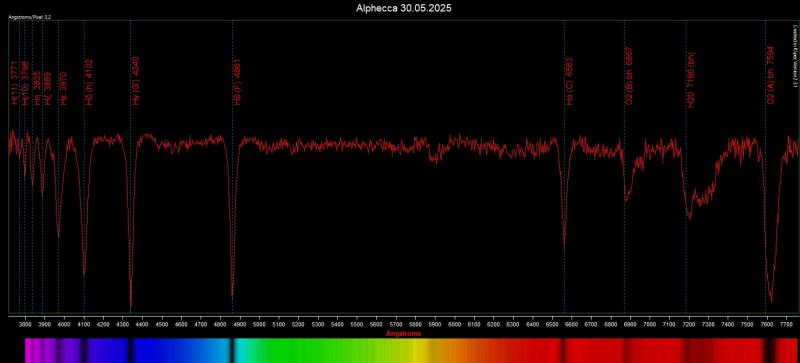Screen dimensions: 800x363
Task: Click the 5000 axis tick label
Action: point(259,324)
